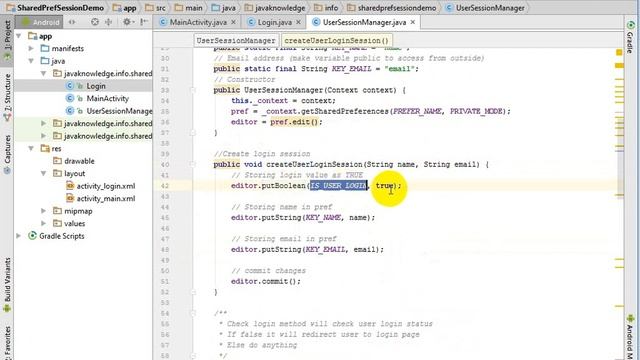Image resolution: width=640 pixels, height=360 pixels.
Task: Click the main breadcrumb
Action: [189, 8]
